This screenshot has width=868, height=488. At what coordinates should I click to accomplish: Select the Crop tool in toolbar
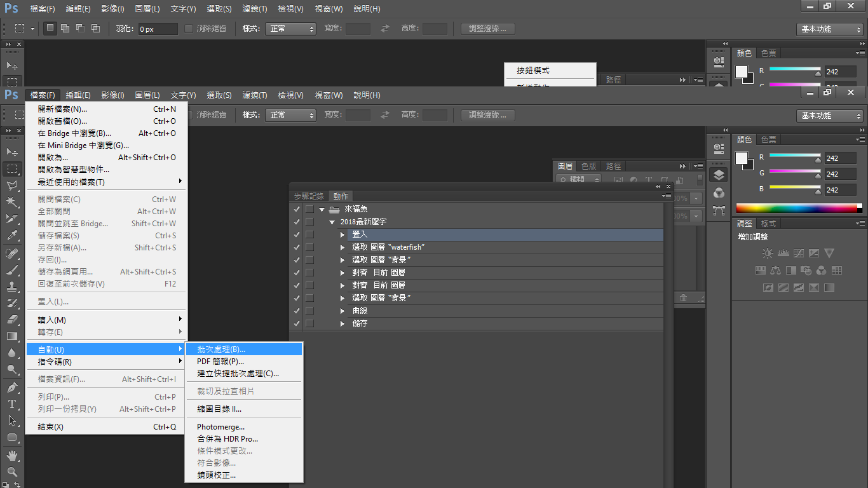click(12, 219)
